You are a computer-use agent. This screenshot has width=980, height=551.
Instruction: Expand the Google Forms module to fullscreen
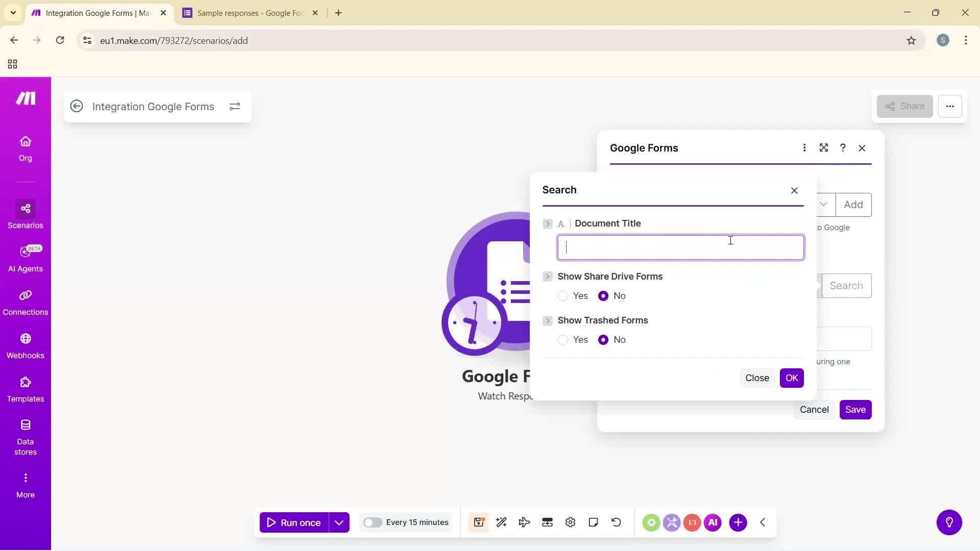point(823,147)
